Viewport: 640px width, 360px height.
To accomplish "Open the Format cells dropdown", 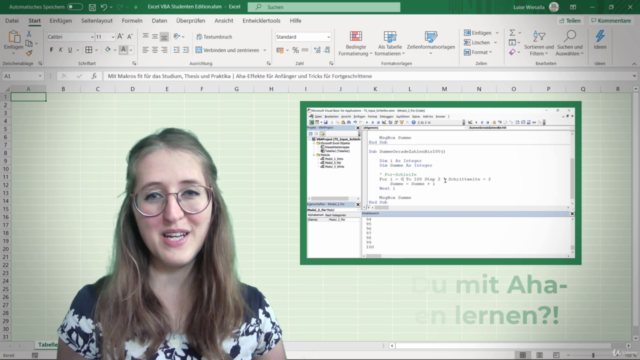I will 478,52.
